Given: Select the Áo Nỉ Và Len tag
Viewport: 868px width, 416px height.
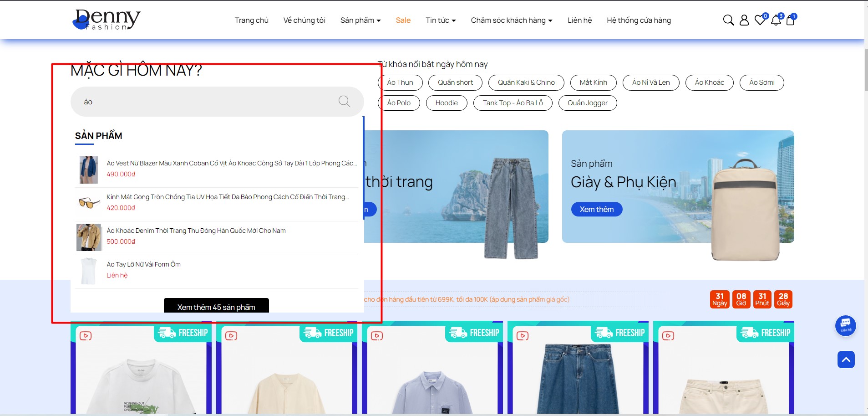Looking at the screenshot, I should [x=651, y=82].
